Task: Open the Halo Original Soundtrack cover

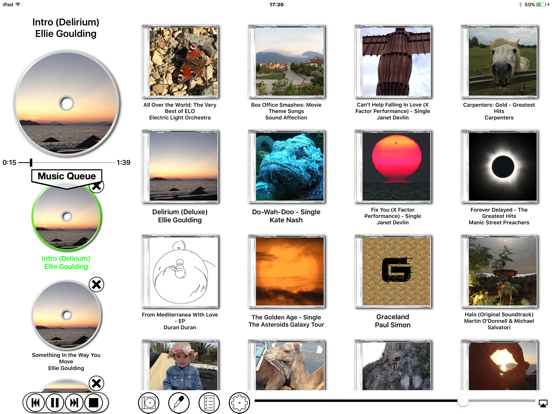Action: click(500, 272)
